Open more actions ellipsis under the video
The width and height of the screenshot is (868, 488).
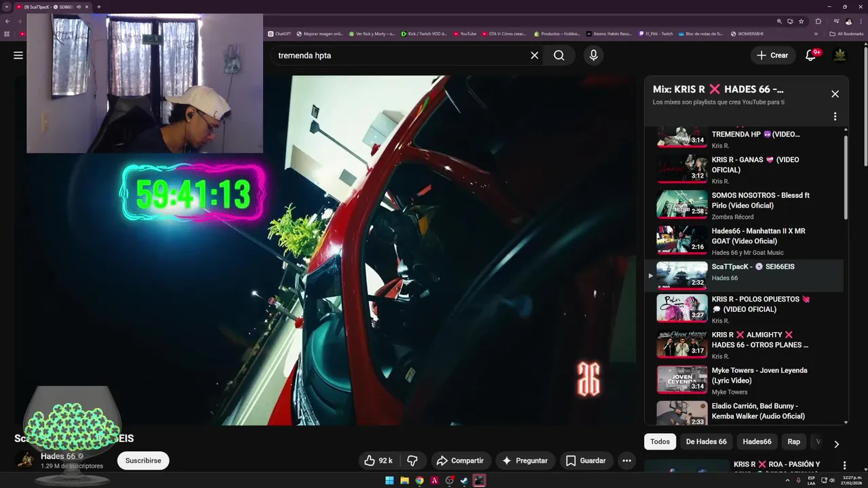tap(627, 461)
